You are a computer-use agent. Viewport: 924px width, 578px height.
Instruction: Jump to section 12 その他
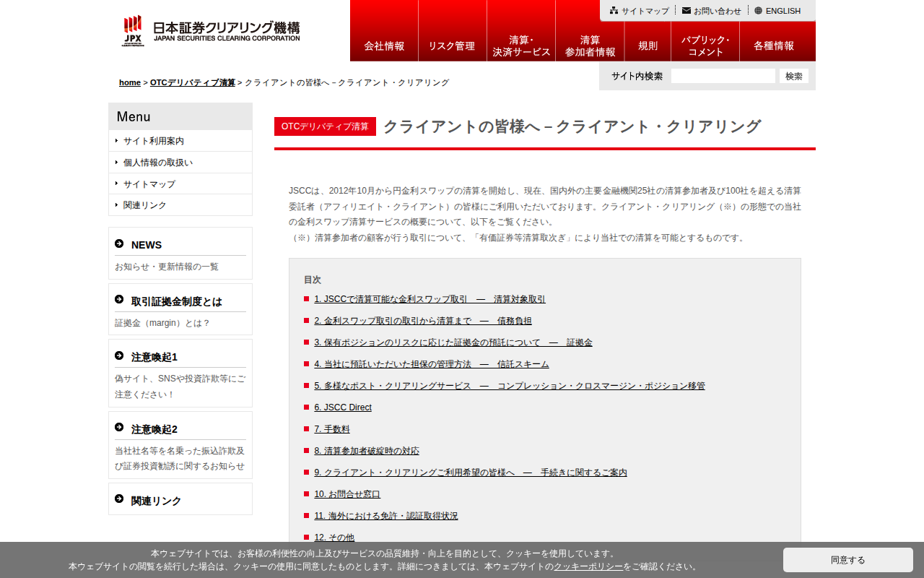[x=334, y=538]
